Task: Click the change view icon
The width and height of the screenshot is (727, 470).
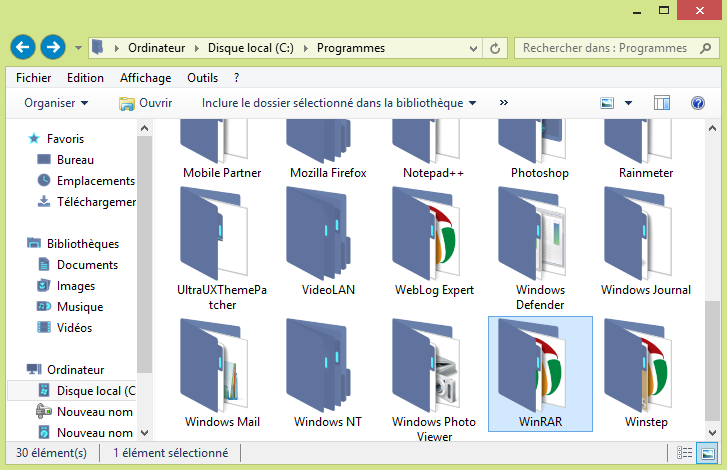Action: [x=607, y=103]
